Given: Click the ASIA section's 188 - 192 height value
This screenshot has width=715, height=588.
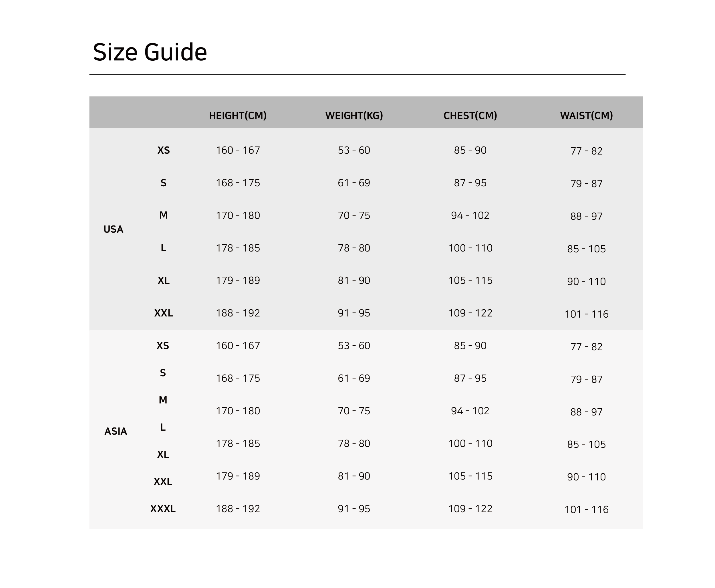Looking at the screenshot, I should (x=238, y=509).
